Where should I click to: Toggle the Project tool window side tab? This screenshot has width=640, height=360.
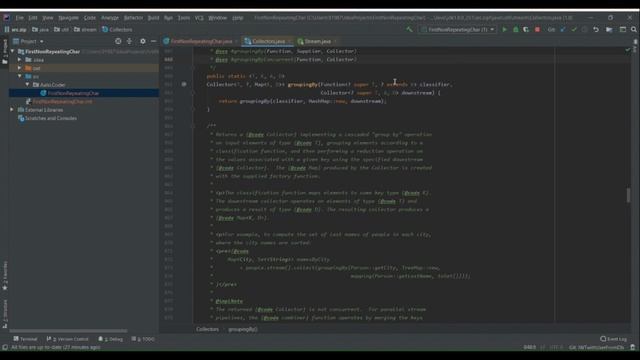click(4, 51)
